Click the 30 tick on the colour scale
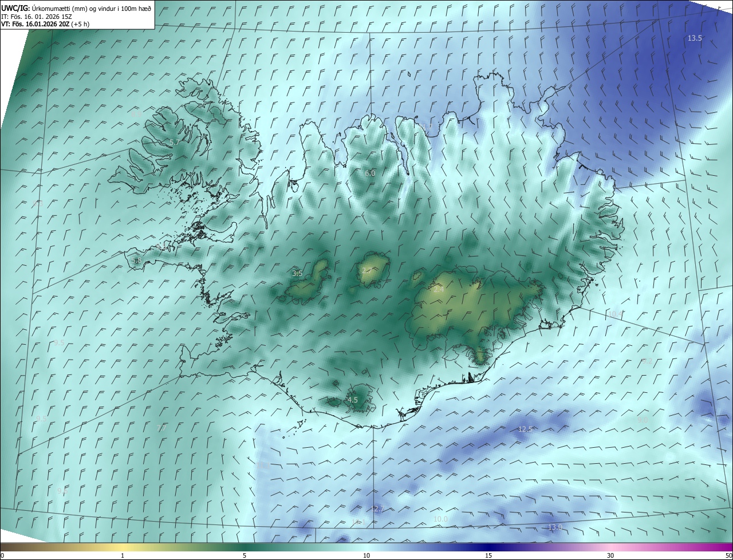This screenshot has height=560, width=733. 610,555
